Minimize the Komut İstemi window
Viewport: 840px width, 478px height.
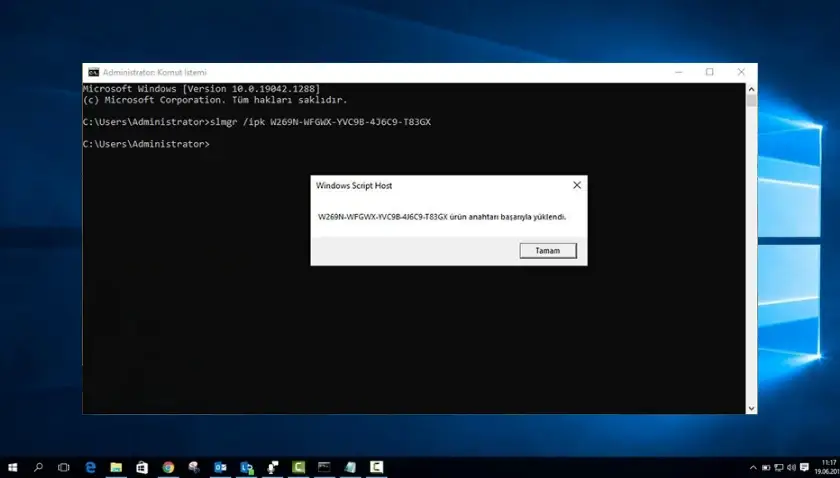click(x=679, y=72)
